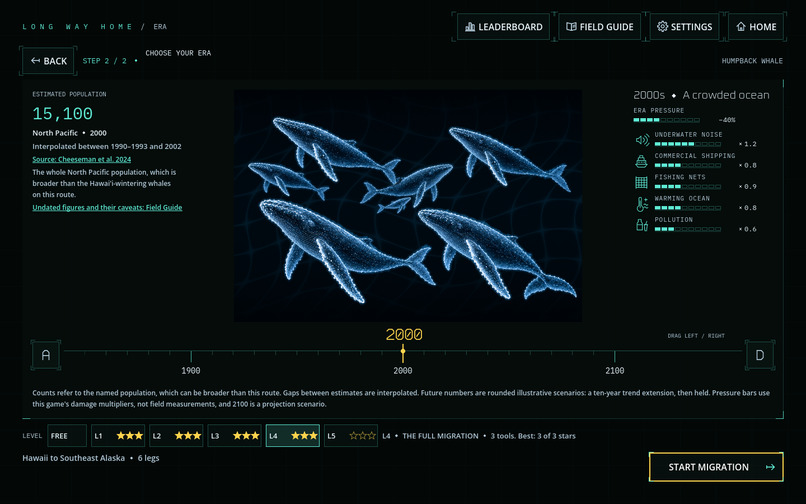Click the fishing nets grid icon

642,183
